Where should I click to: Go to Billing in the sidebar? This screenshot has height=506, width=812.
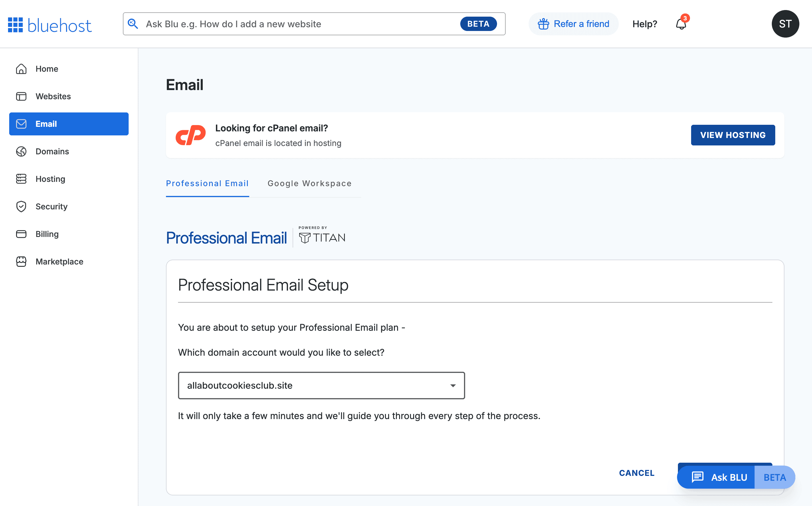tap(47, 234)
